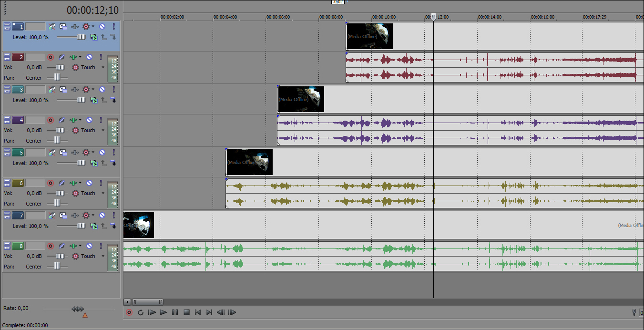Screen dimensions: 644x330
Task: Mute audio track 6
Action: pyautogui.click(x=89, y=183)
